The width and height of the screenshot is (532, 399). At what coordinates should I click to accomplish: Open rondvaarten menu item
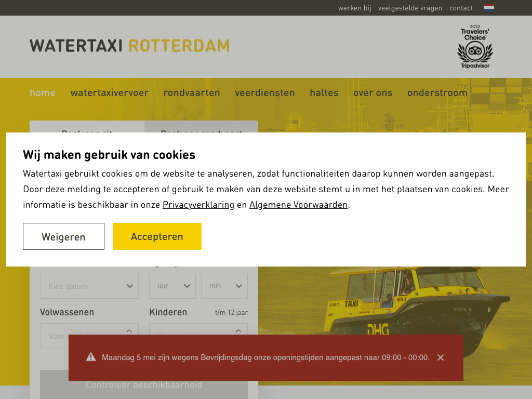tap(192, 92)
